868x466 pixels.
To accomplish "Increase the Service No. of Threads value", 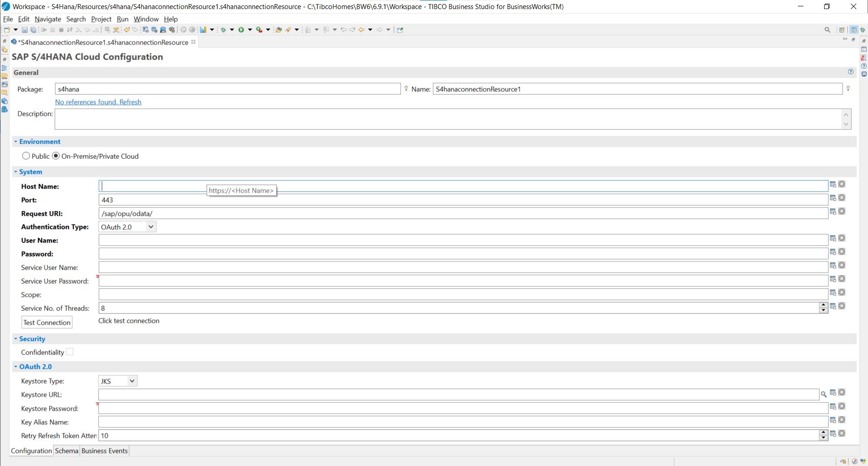I will pos(823,305).
